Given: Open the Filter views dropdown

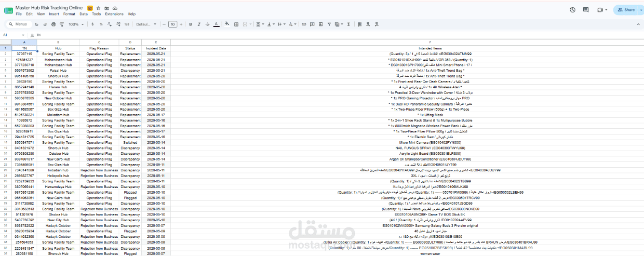Looking at the screenshot, I should coord(339,24).
